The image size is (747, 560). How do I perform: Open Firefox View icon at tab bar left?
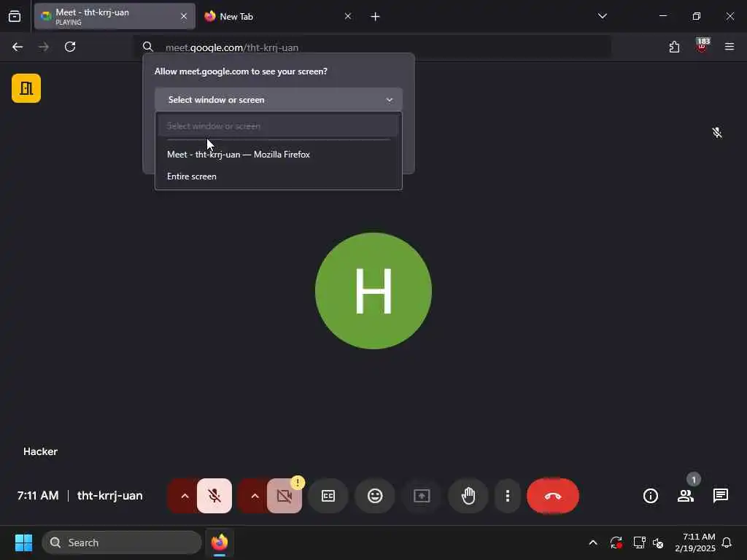tap(15, 16)
